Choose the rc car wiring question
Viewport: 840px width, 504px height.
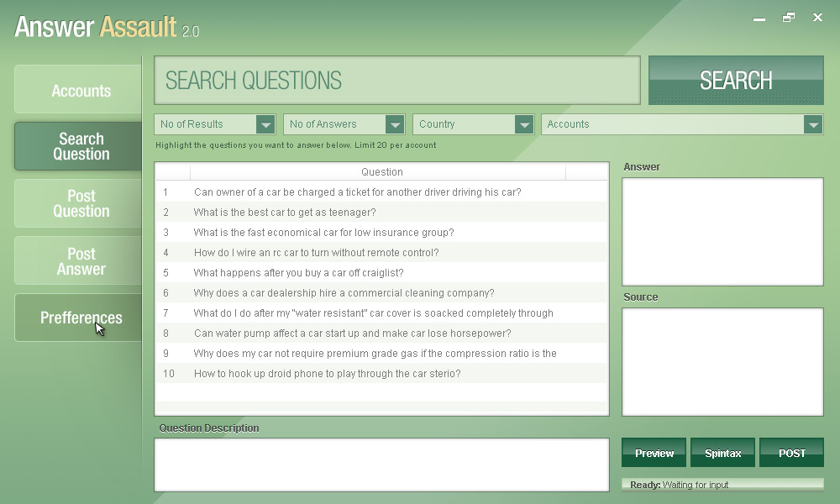coord(381,253)
